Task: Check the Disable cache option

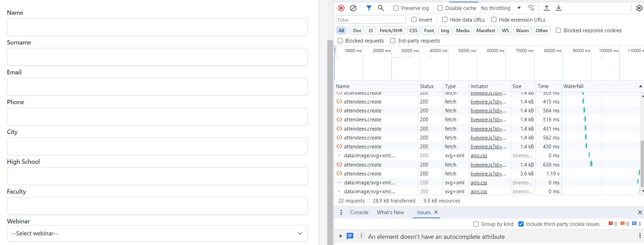Action: pyautogui.click(x=440, y=8)
